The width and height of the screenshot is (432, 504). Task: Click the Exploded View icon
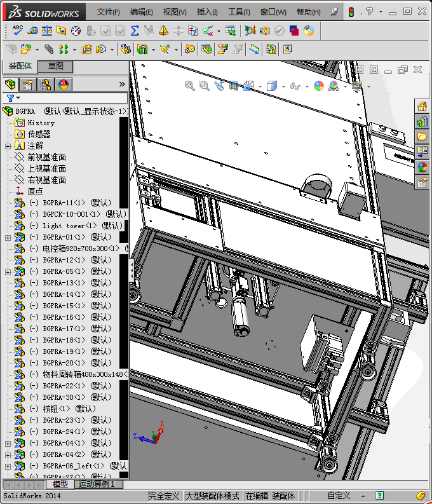(222, 49)
